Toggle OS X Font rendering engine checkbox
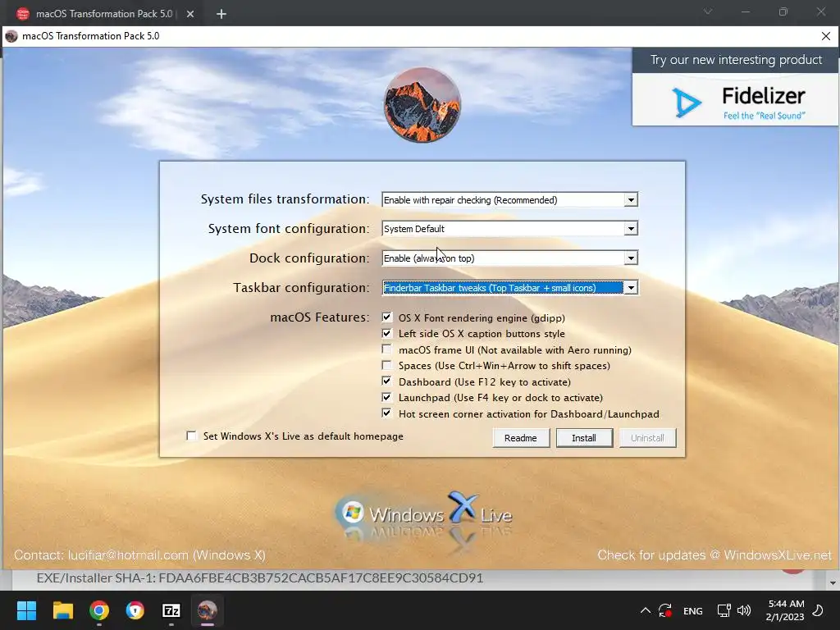Viewport: 840px width, 630px height. [387, 317]
